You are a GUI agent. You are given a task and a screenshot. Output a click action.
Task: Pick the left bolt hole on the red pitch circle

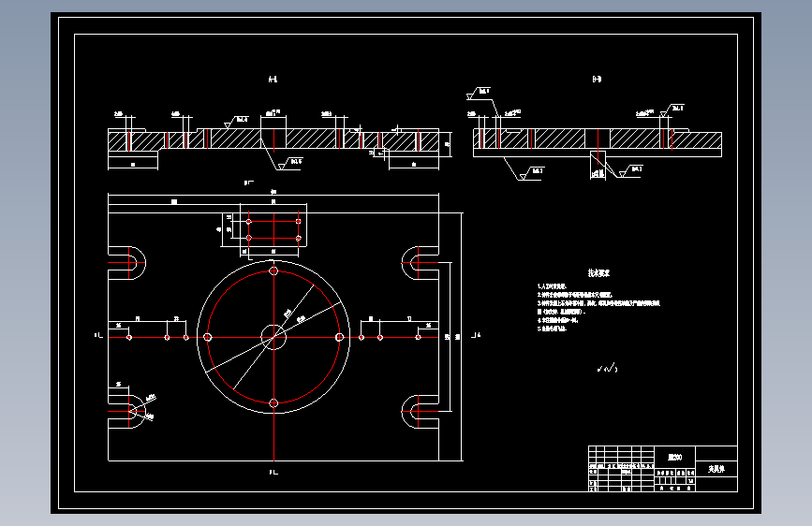click(x=208, y=337)
